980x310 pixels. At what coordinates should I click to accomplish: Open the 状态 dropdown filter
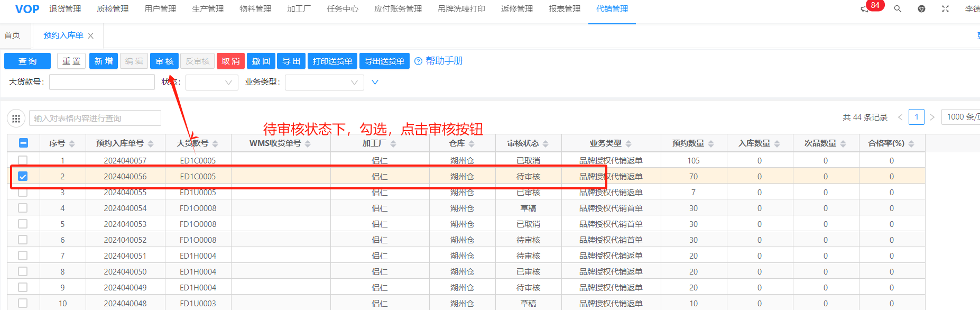[211, 83]
